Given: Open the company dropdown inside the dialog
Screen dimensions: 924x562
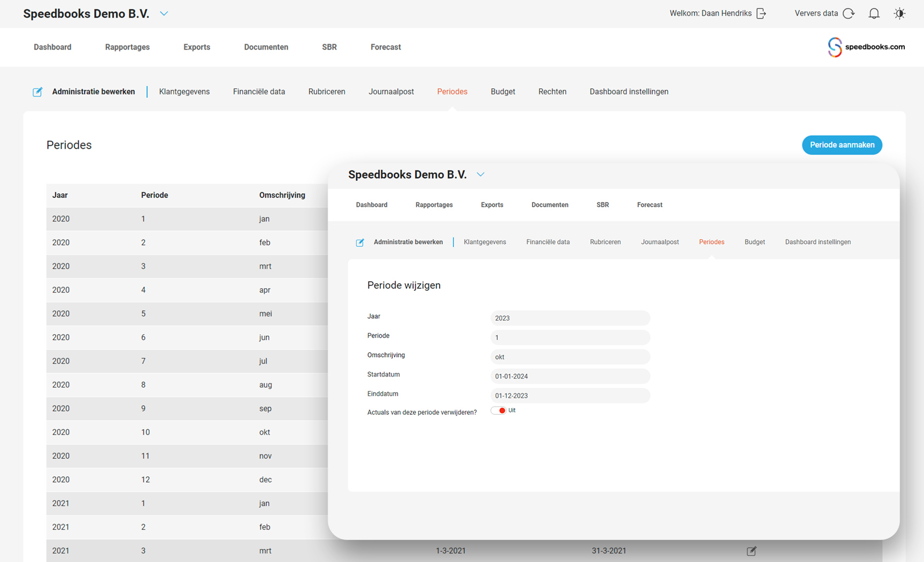Looking at the screenshot, I should [481, 175].
